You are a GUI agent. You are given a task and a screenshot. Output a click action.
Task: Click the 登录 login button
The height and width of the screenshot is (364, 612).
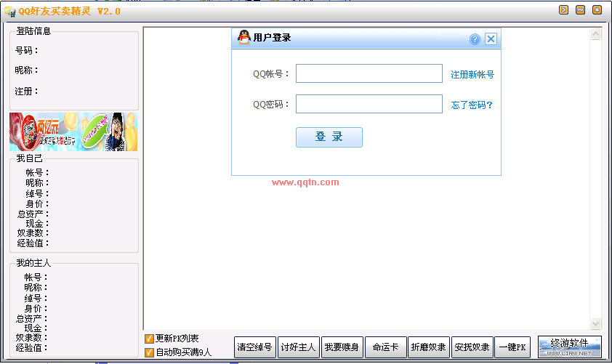[329, 137]
